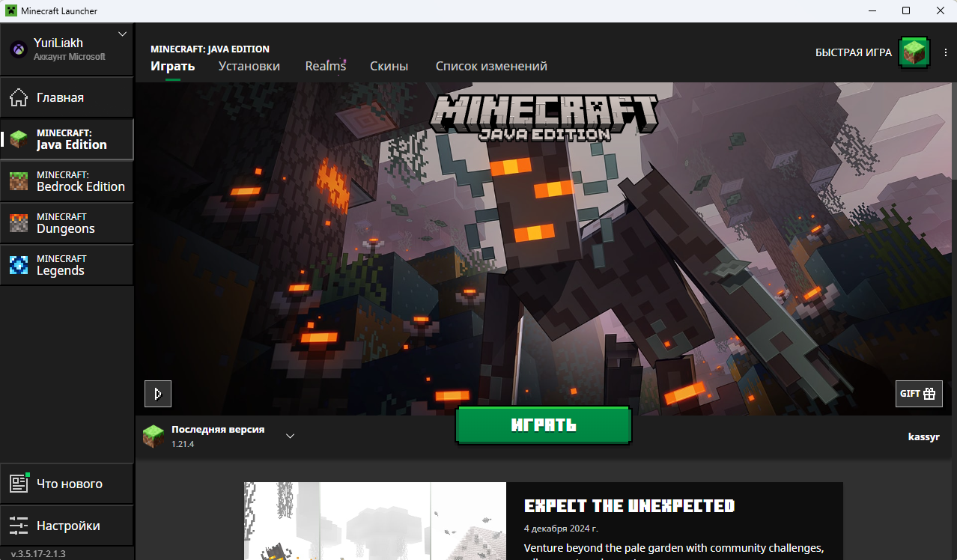Click the grass block installation icon
The image size is (957, 560).
point(154,436)
